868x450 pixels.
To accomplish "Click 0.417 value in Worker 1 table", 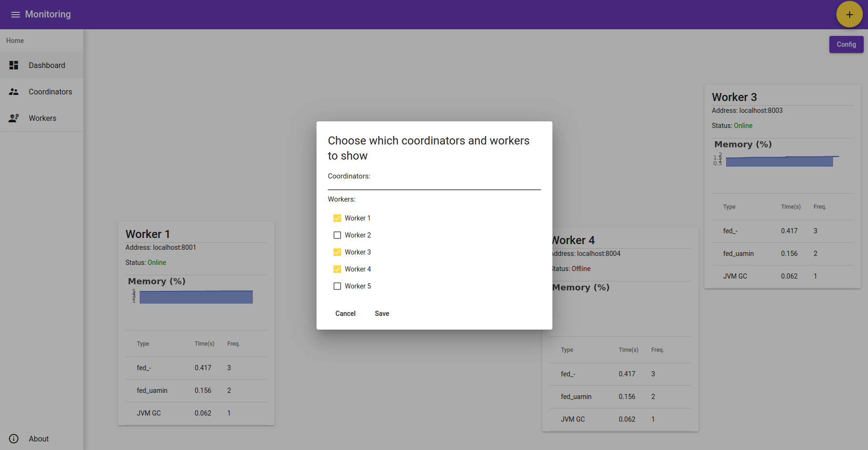I will 203,368.
